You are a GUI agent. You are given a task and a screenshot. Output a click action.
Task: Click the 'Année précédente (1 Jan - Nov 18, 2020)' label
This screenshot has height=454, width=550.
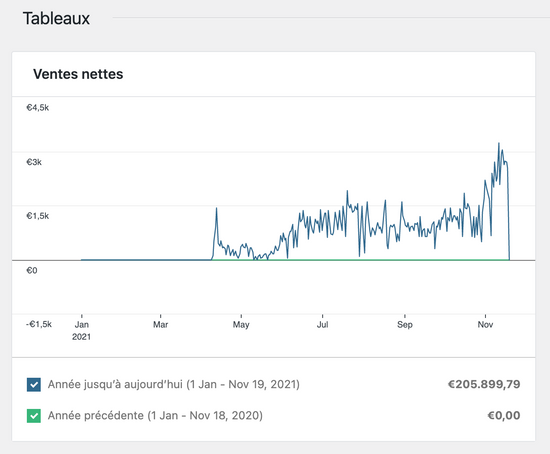point(155,416)
